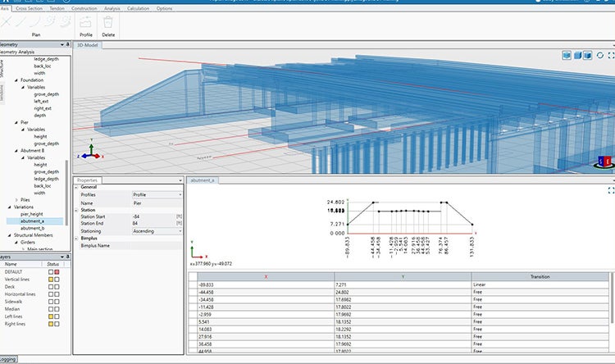Viewport: 615px width, 364px height.
Task: Click fullscreen icon in 3D-Model view
Action: point(611,55)
